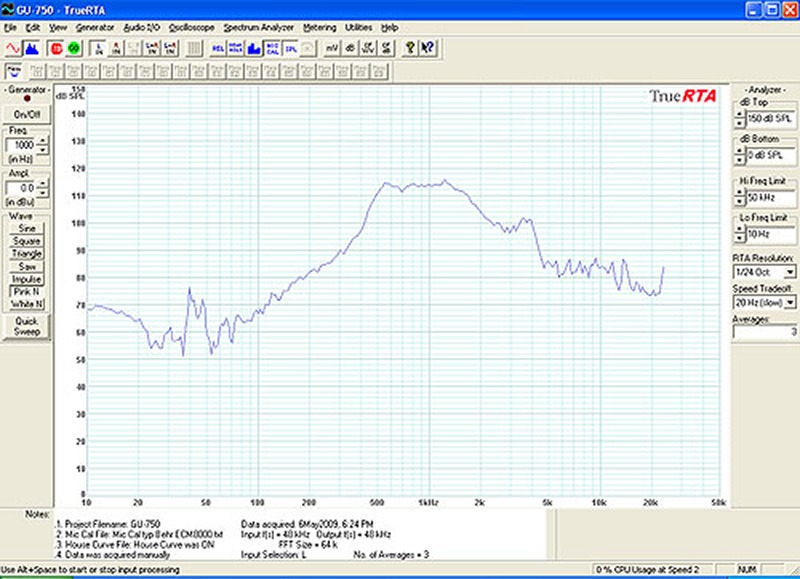Click the Freq 1000 Hz input field
This screenshot has height=579, width=800.
point(21,145)
